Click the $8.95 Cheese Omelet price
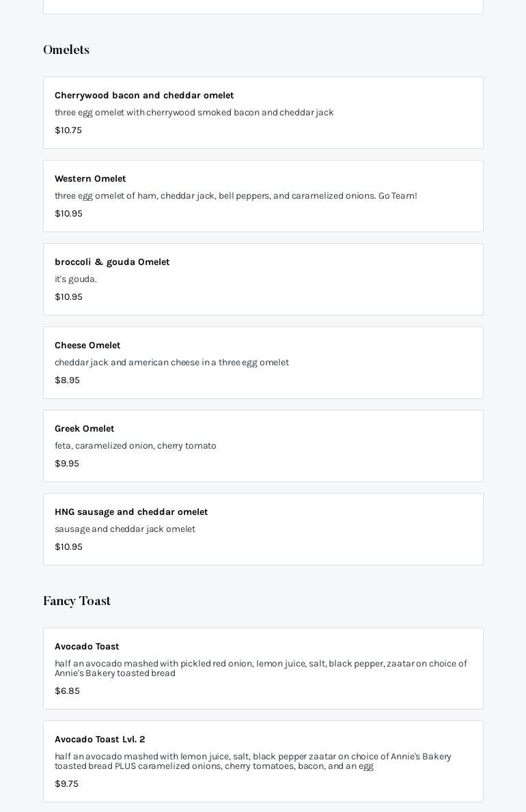Image resolution: width=526 pixels, height=812 pixels. tap(67, 380)
